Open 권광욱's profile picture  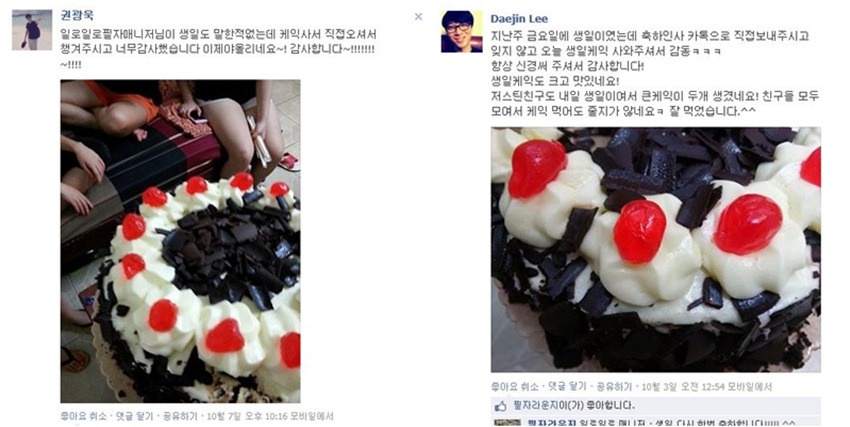[32, 30]
